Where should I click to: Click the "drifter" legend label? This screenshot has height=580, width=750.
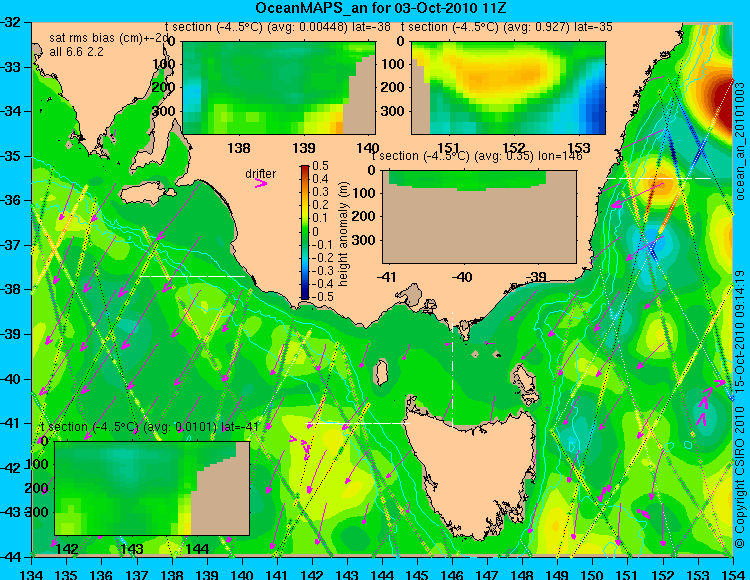pos(261,174)
